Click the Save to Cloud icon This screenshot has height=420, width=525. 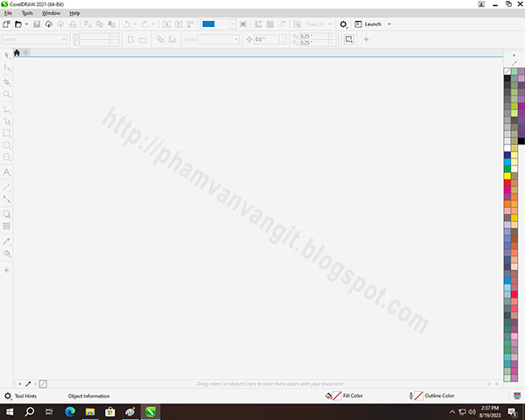(60, 24)
